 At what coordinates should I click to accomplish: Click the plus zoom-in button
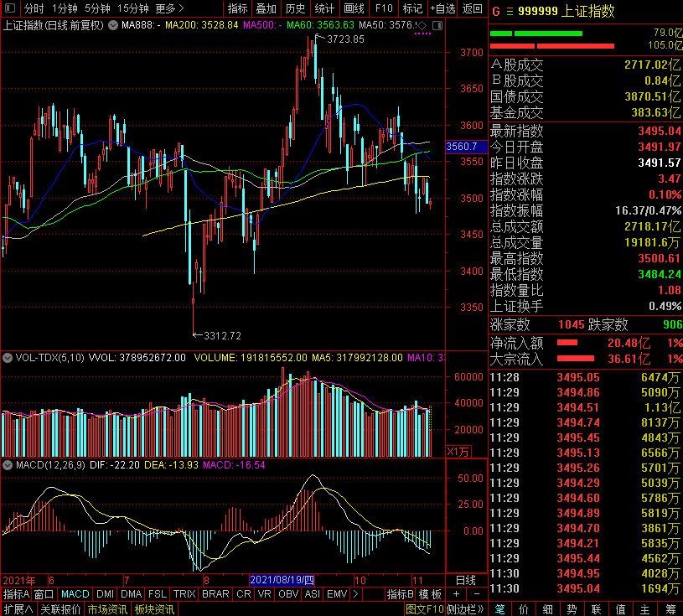tap(455, 594)
